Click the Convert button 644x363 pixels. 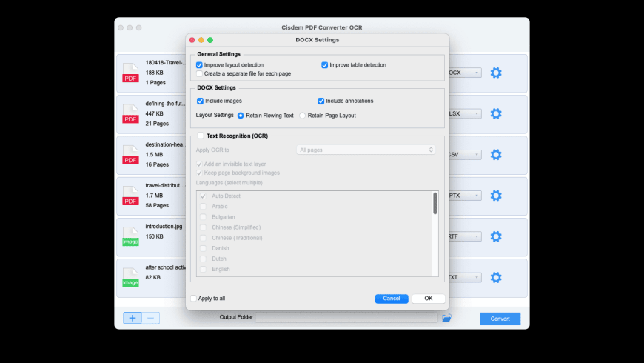pyautogui.click(x=500, y=319)
